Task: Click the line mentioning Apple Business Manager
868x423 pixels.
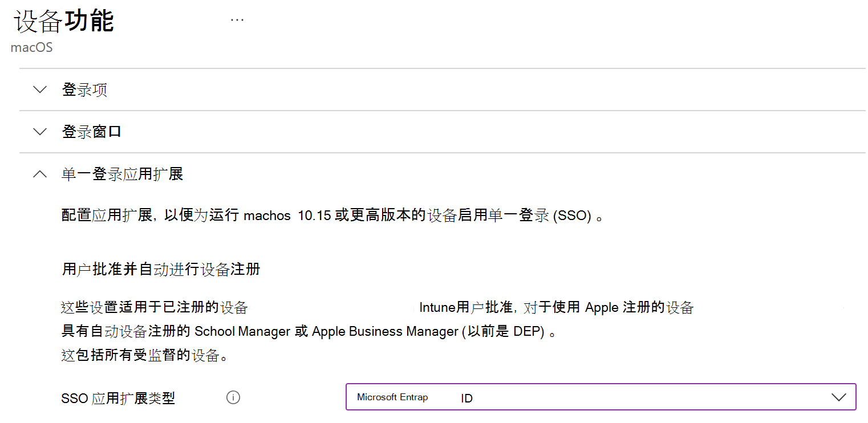Action: coord(309,331)
